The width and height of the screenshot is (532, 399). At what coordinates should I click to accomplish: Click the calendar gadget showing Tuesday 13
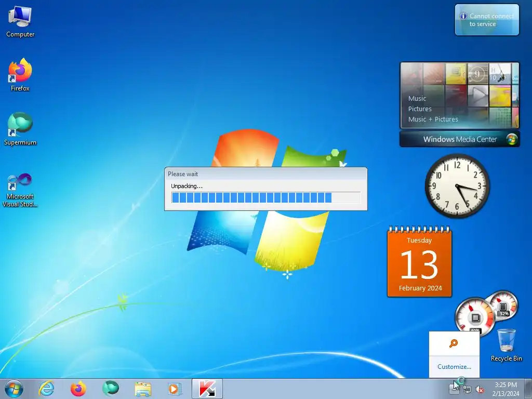point(419,262)
